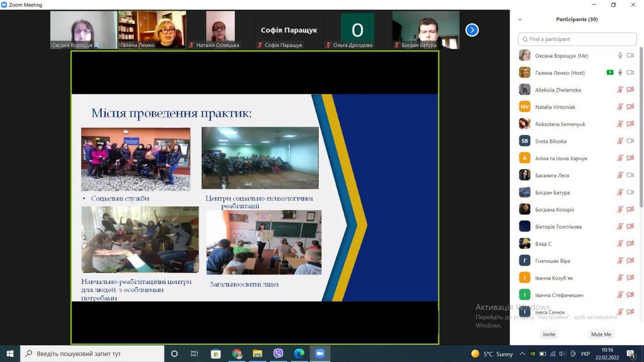This screenshot has height=362, width=644.
Task: Collapse the Participants panel chevron
Action: tap(520, 19)
